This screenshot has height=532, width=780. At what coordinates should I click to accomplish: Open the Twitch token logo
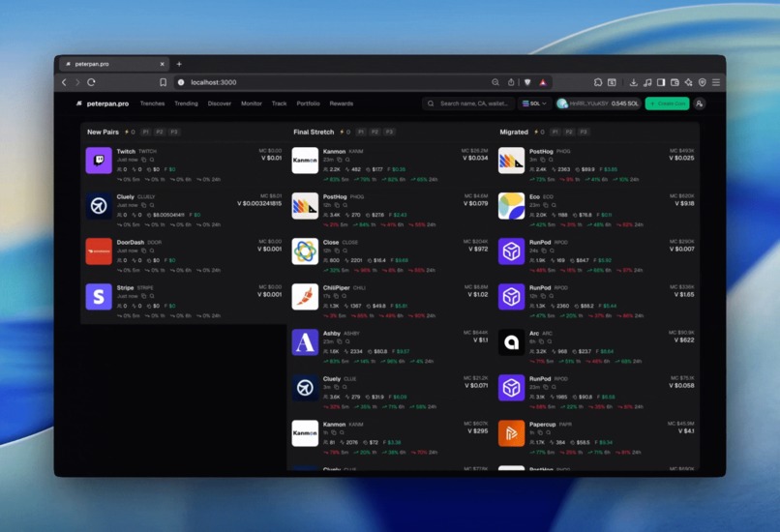(x=99, y=161)
